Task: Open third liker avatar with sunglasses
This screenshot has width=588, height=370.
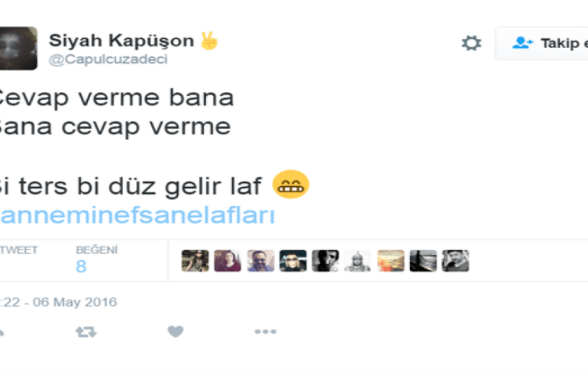Action: click(x=260, y=261)
